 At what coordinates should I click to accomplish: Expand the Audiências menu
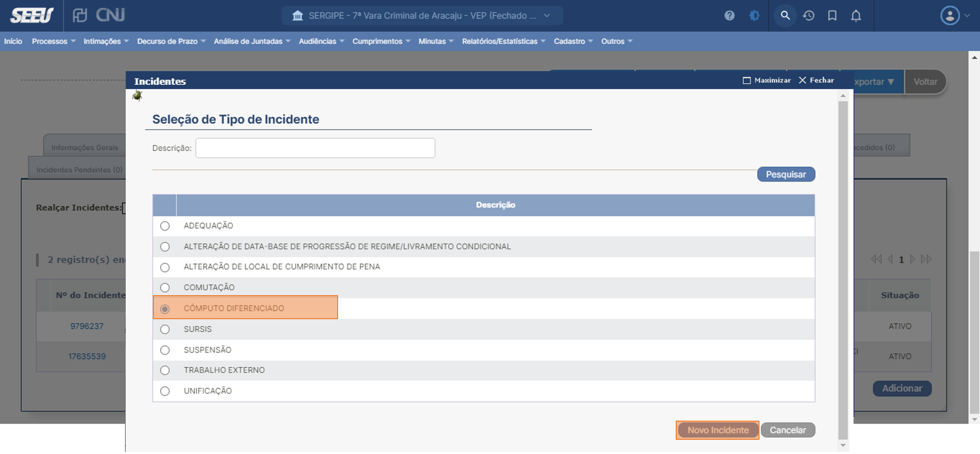click(x=321, y=41)
